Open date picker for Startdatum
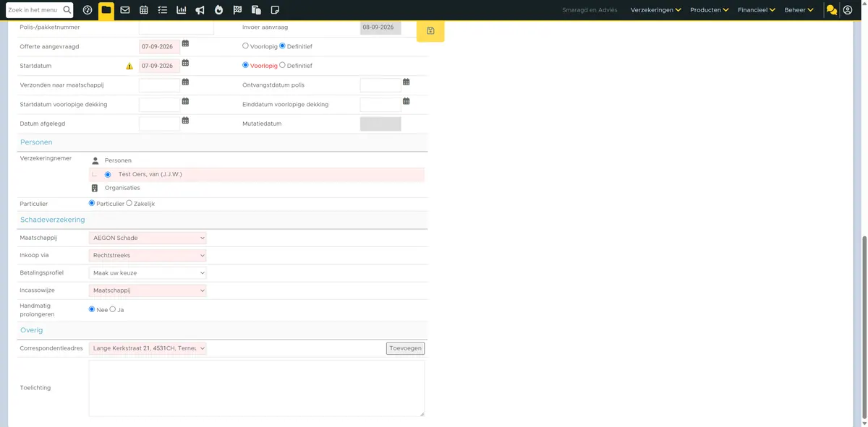The width and height of the screenshot is (868, 427). pos(185,64)
